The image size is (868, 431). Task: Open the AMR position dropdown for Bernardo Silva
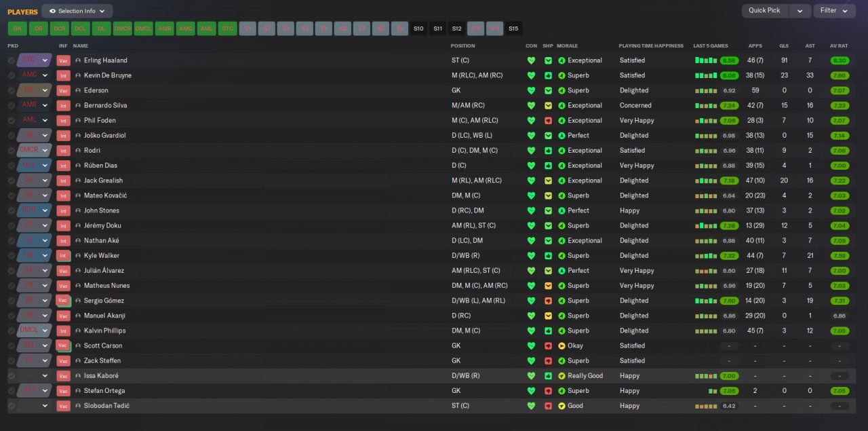35,106
